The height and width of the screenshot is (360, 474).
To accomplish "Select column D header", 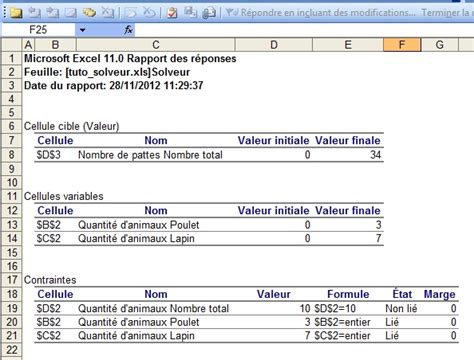I will (x=274, y=45).
